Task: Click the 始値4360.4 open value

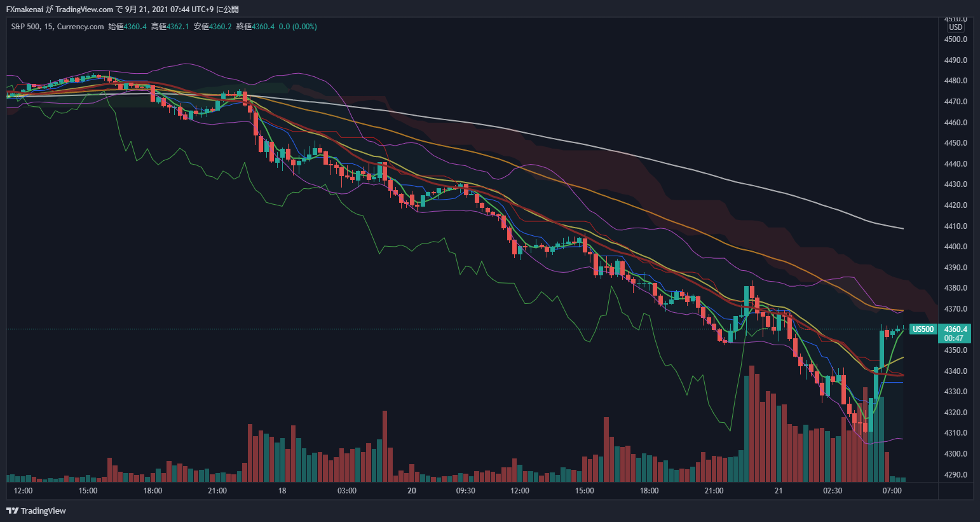Action: (x=128, y=27)
